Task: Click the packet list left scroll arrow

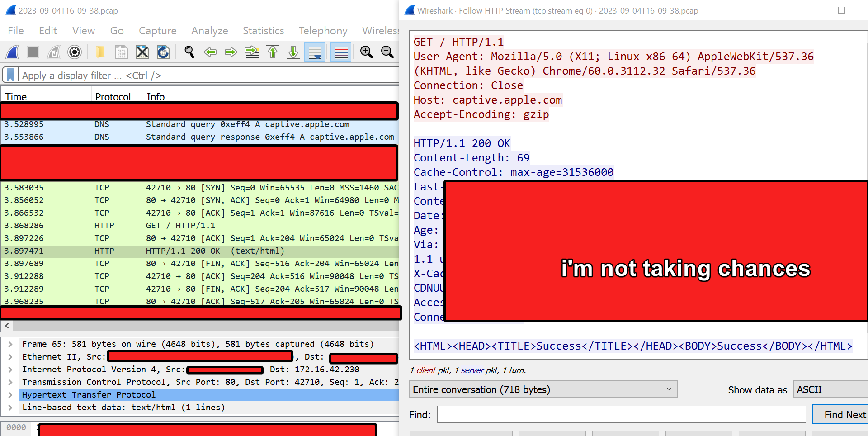Action: pos(7,326)
